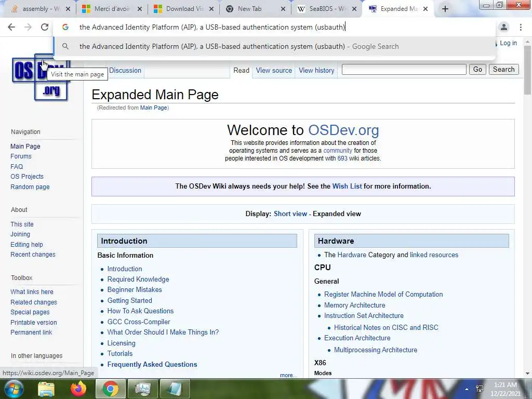Close the Merci d'avoir tab
This screenshot has height=399, width=532.
coord(139,9)
